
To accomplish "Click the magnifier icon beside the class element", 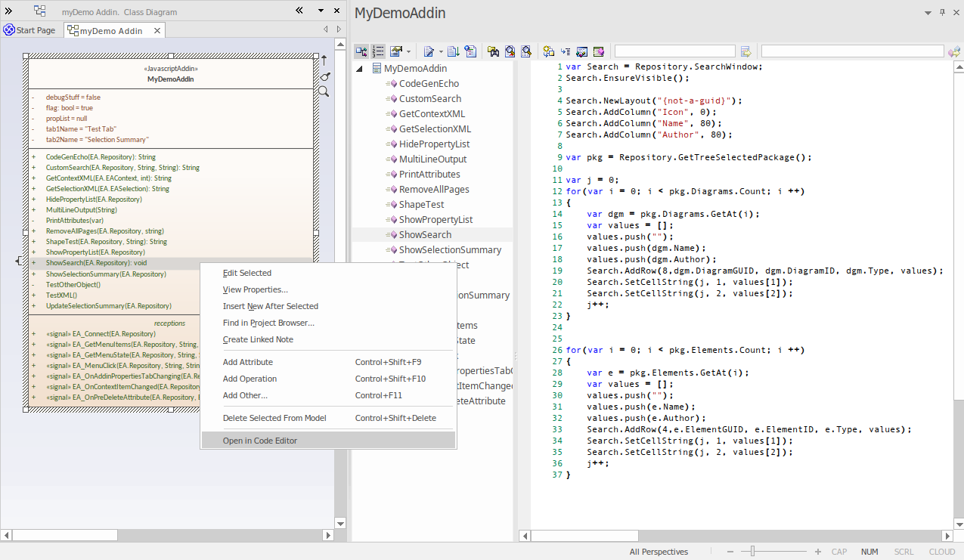I will pyautogui.click(x=324, y=91).
